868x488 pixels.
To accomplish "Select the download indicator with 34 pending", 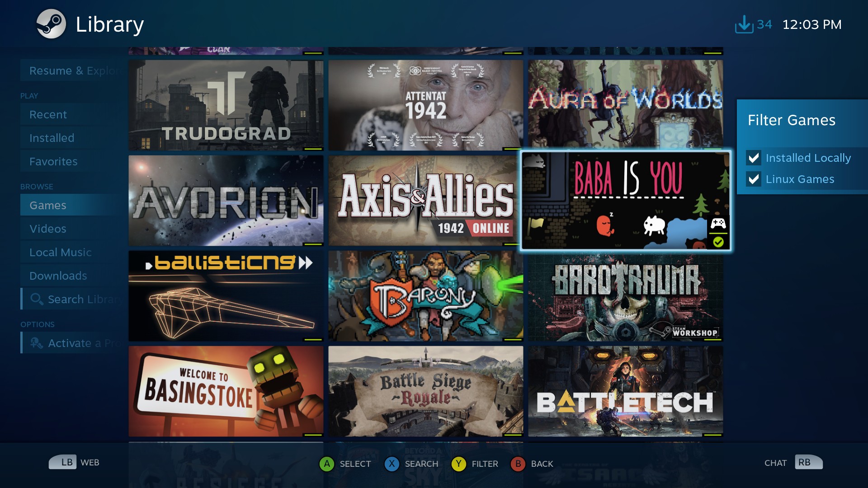I will coord(752,24).
